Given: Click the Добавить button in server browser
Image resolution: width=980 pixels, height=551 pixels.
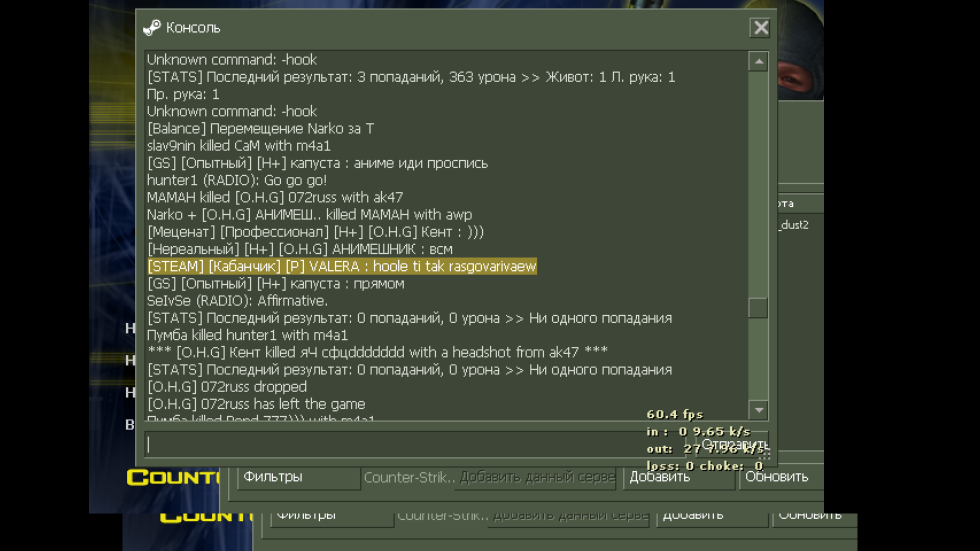Looking at the screenshot, I should [x=679, y=477].
